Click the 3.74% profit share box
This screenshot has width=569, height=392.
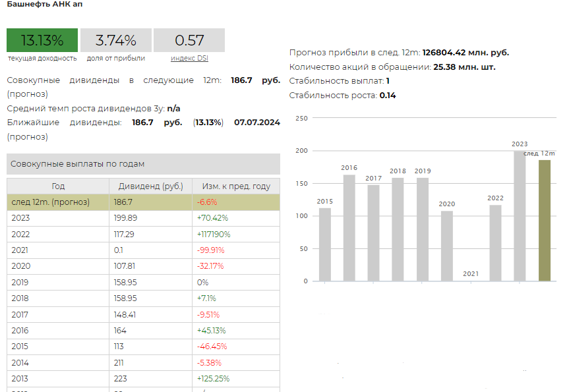pyautogui.click(x=116, y=40)
